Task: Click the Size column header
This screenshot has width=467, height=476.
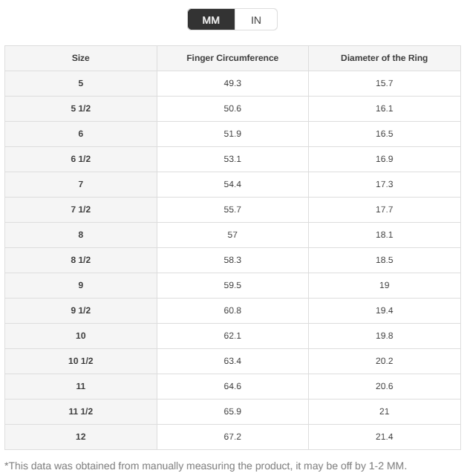Action: [81, 58]
